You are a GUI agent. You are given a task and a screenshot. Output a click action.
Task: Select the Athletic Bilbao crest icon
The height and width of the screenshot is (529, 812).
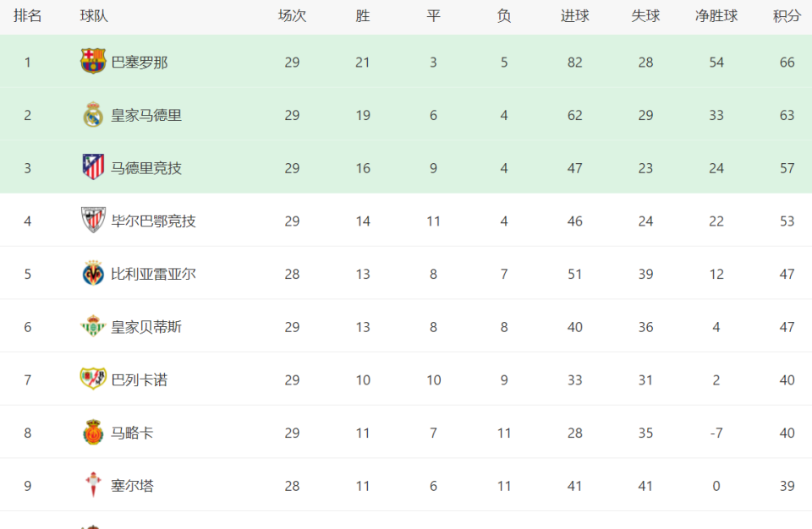[93, 221]
